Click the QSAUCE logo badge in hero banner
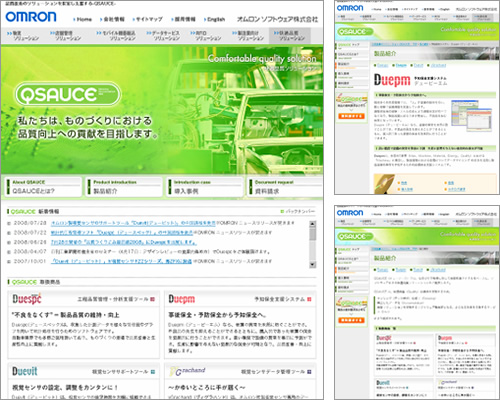This screenshot has width=500, height=400. pos(68,94)
